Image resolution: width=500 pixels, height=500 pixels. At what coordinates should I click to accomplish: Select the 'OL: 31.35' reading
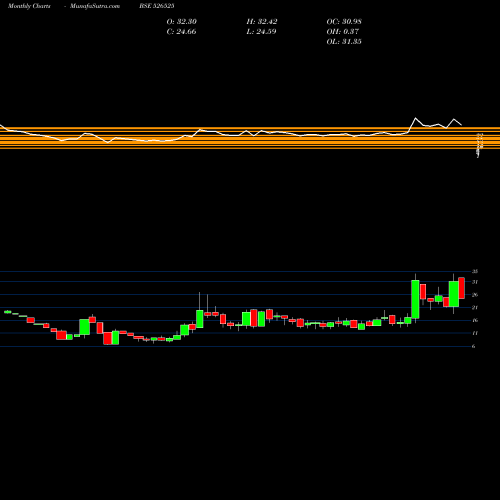[344, 42]
